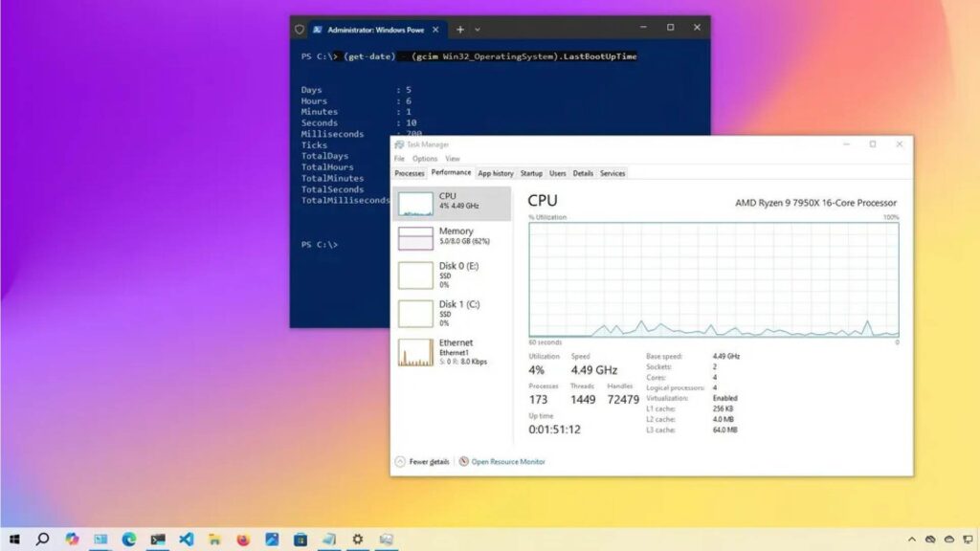Select Ethernet in performance sidebar
The image size is (980, 551).
451,352
